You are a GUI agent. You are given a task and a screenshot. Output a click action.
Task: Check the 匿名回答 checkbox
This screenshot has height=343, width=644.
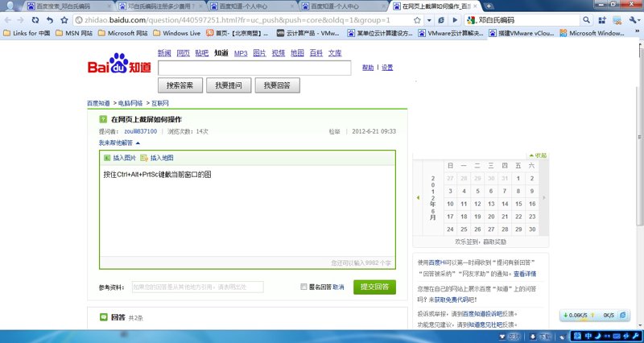click(x=303, y=287)
